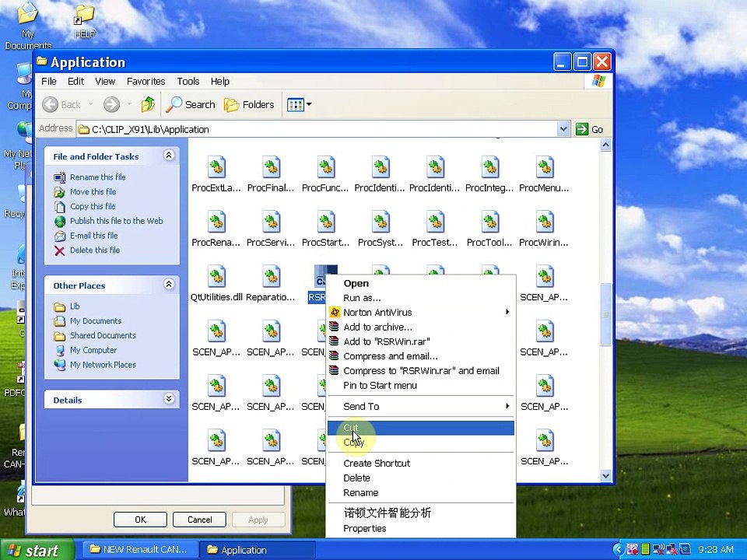747x560 pixels.
Task: Toggle the Folders pane button
Action: click(x=249, y=104)
